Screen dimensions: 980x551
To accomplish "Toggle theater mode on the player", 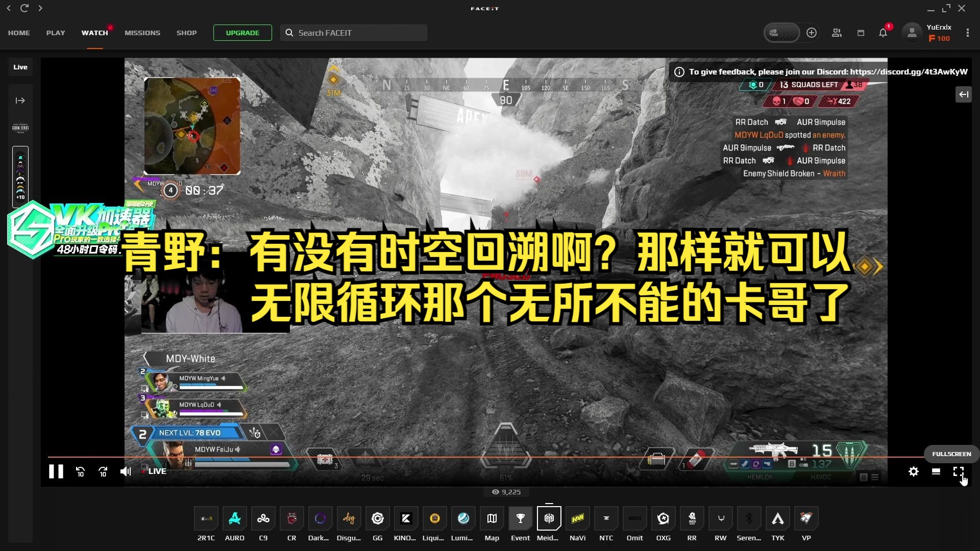I will 936,471.
